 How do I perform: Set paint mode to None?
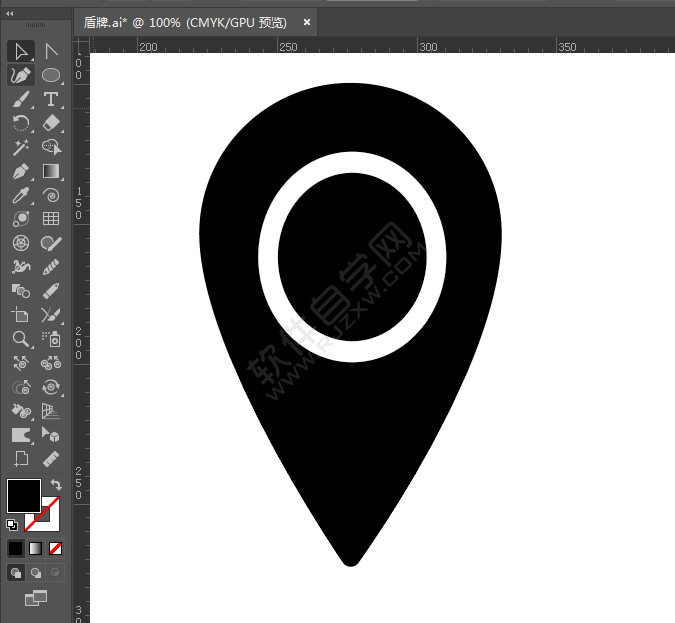coord(56,548)
